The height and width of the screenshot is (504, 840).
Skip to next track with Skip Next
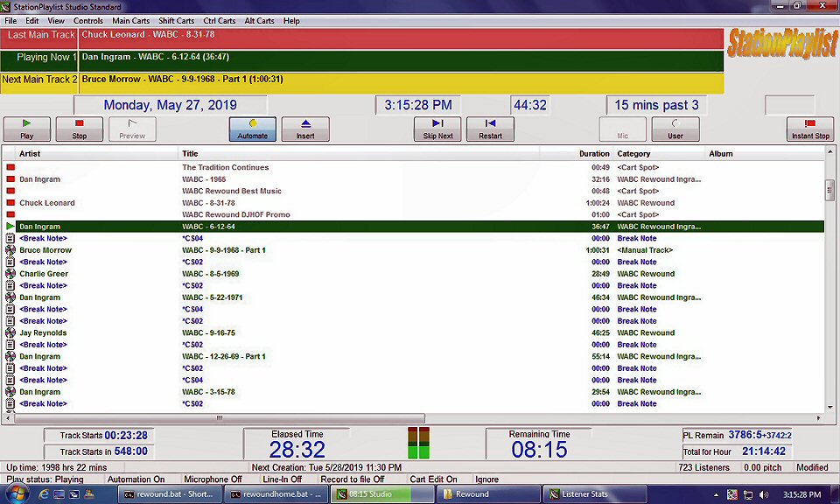[x=437, y=129]
